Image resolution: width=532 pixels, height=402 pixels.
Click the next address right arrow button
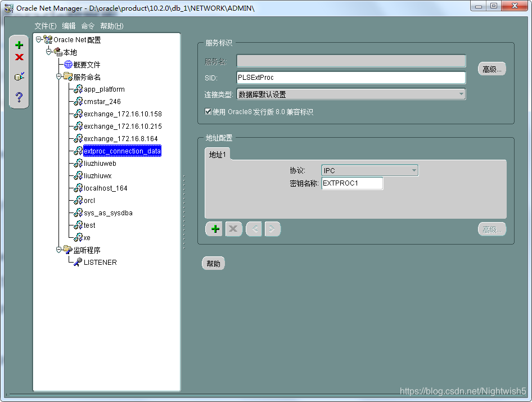tap(272, 229)
